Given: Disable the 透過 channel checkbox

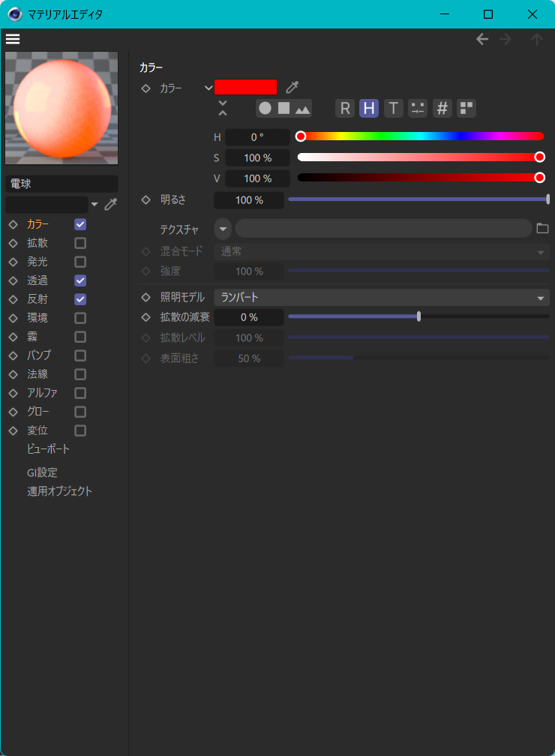Looking at the screenshot, I should click(x=80, y=280).
